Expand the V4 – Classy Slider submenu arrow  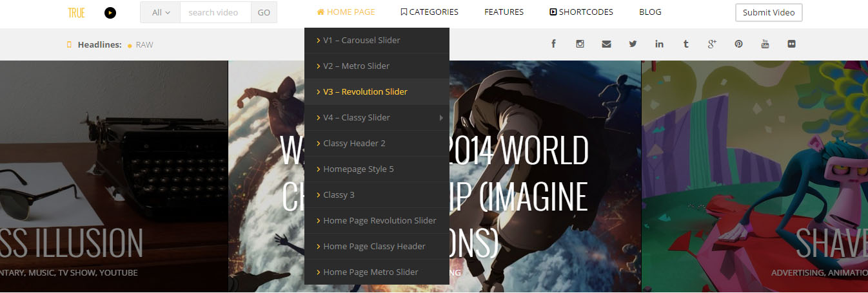[441, 117]
